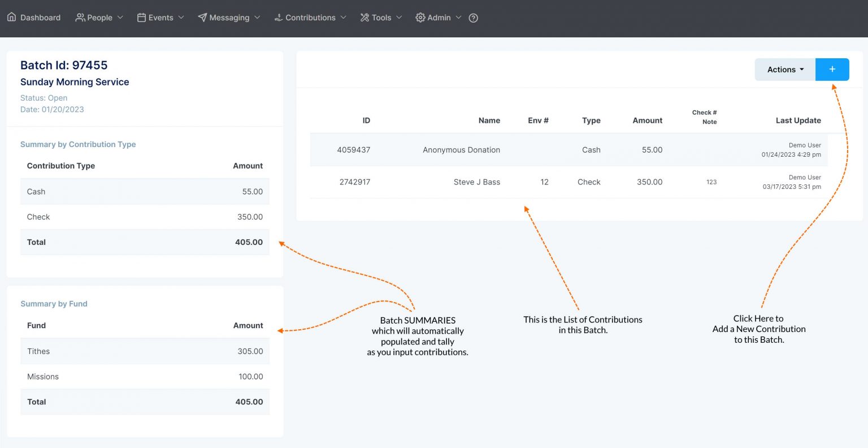The width and height of the screenshot is (868, 448).
Task: Click the Type column header
Action: pyautogui.click(x=591, y=120)
